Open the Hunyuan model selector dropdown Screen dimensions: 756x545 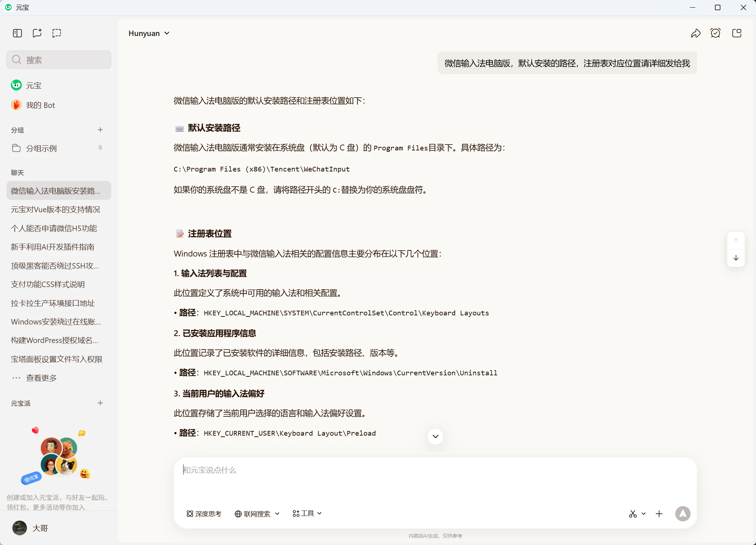[x=149, y=33]
